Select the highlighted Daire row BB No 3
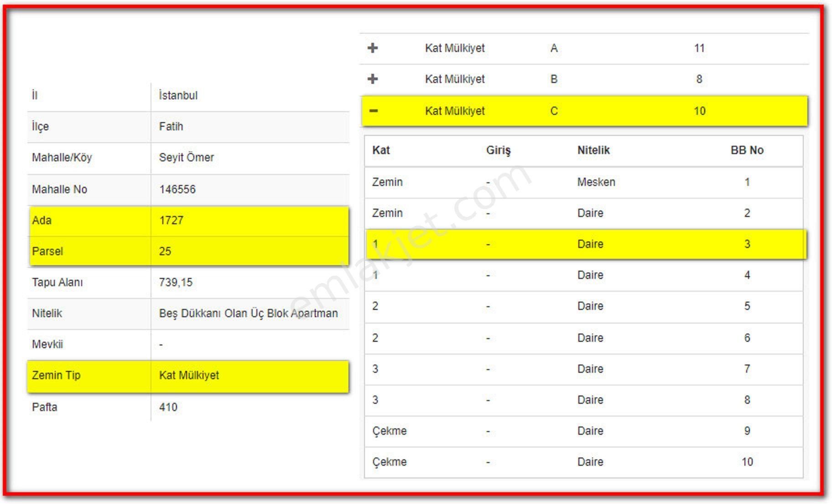Image resolution: width=832 pixels, height=504 pixels. (x=586, y=244)
